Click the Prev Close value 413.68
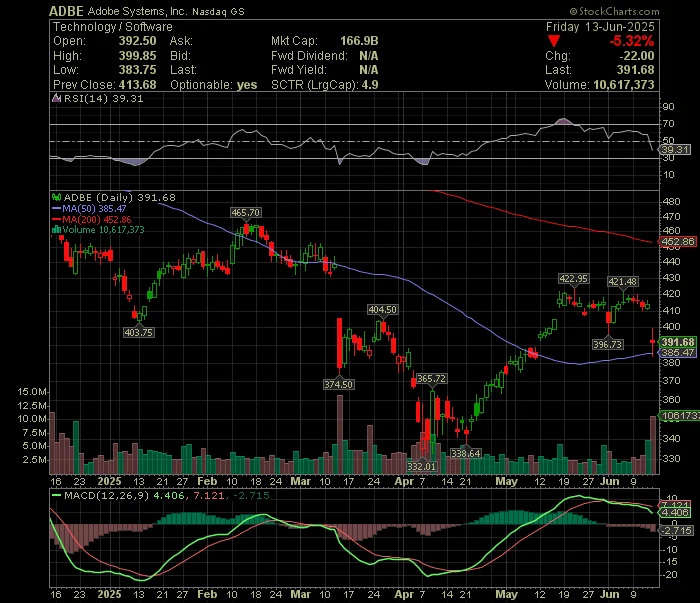The image size is (700, 603). (x=138, y=85)
